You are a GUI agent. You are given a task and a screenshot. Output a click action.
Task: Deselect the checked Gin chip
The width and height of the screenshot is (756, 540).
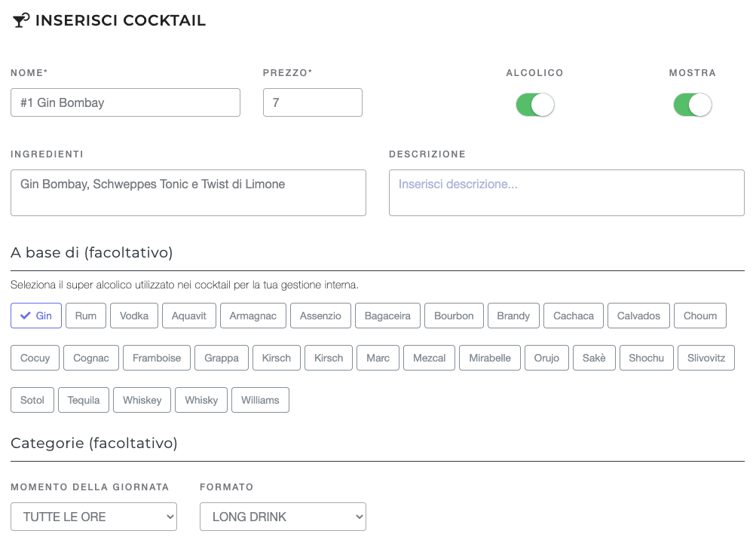[x=36, y=316]
